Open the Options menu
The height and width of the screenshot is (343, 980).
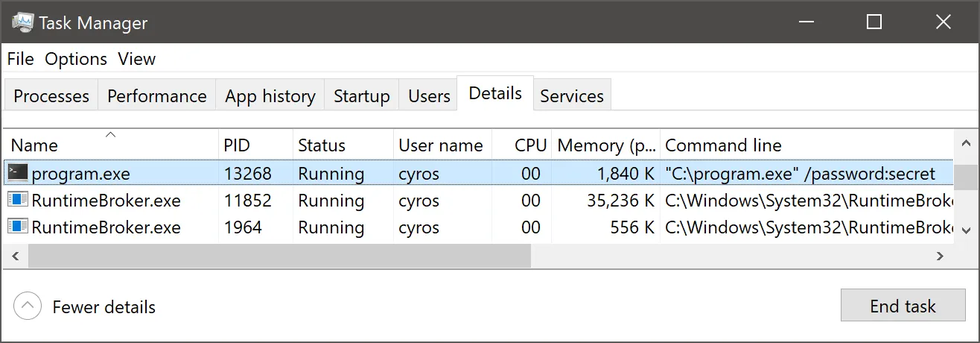coord(76,59)
